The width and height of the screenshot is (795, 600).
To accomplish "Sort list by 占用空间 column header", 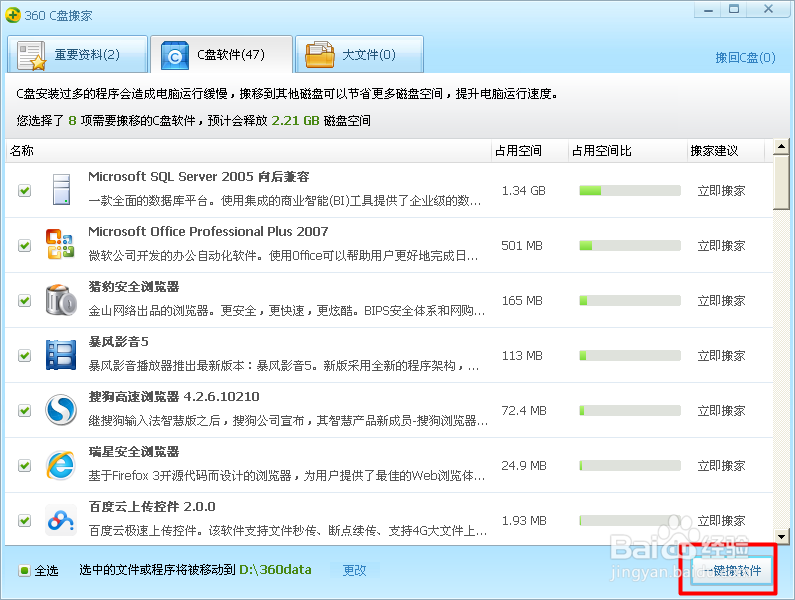I will [x=530, y=151].
